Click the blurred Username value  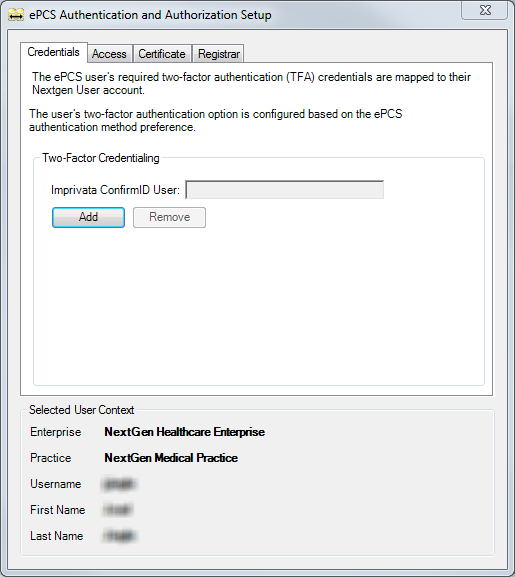point(119,484)
